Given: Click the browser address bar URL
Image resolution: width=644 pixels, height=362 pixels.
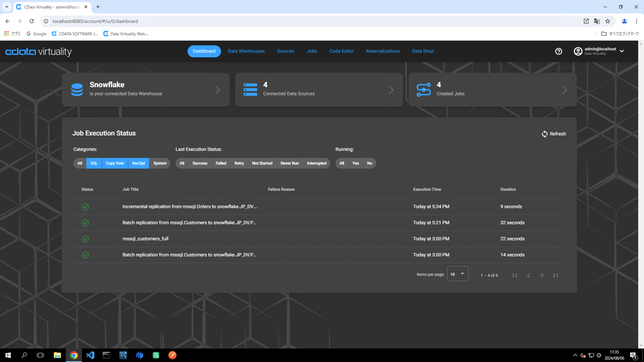Looking at the screenshot, I should (x=95, y=21).
